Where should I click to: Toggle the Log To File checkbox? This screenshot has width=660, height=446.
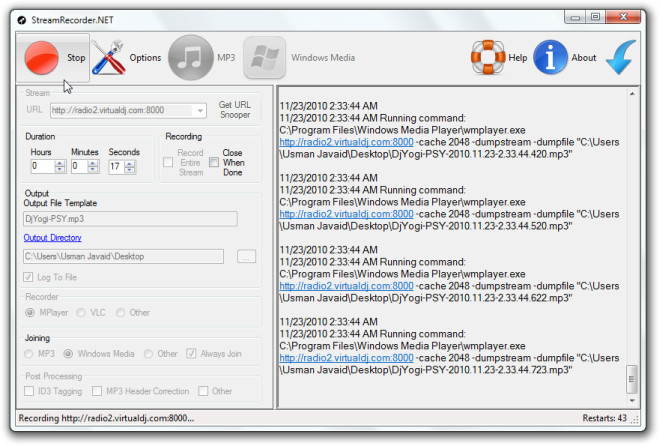(x=28, y=277)
